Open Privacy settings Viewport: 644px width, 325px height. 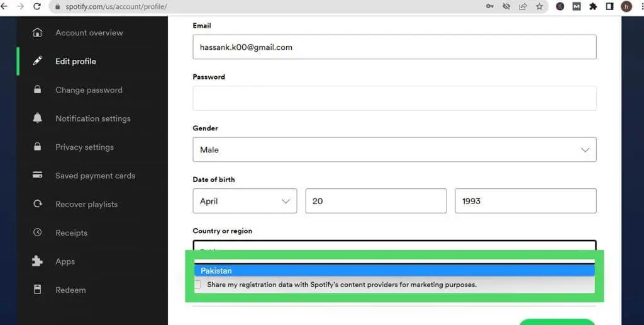[85, 147]
